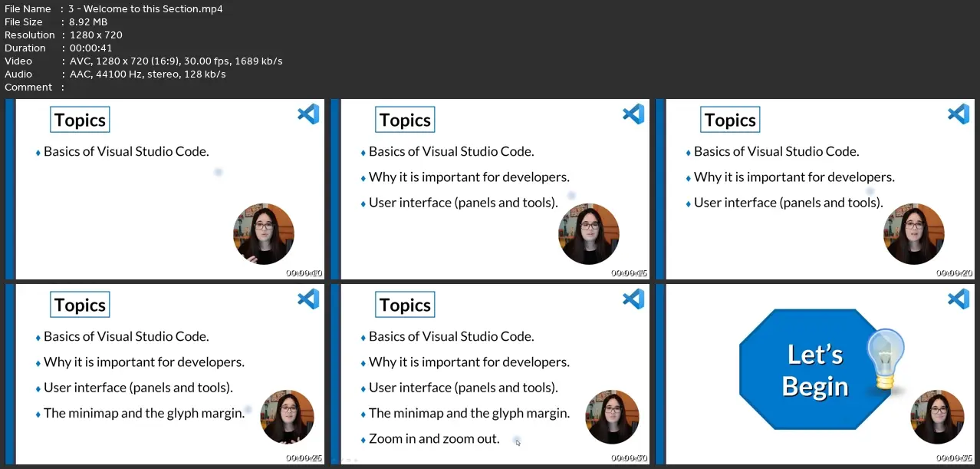The width and height of the screenshot is (980, 469).
Task: Open the Topics heading in the middle slide
Action: point(405,120)
